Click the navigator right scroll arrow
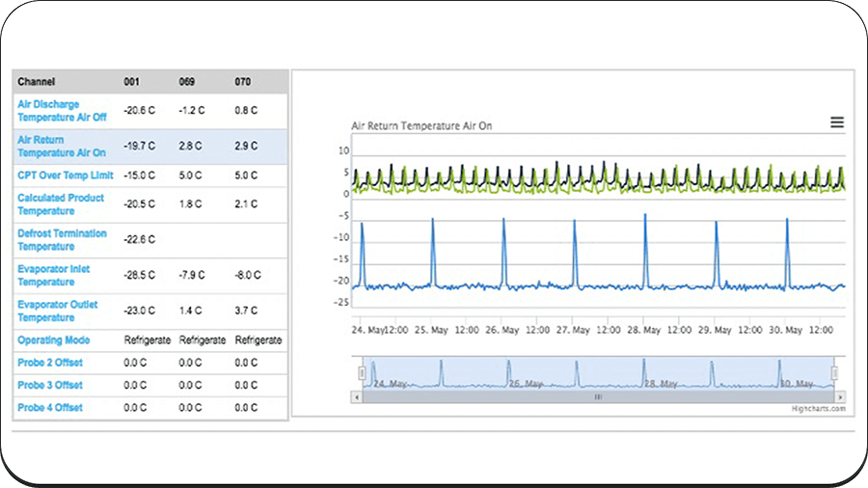Viewport: 868px width, 488px height. click(840, 396)
